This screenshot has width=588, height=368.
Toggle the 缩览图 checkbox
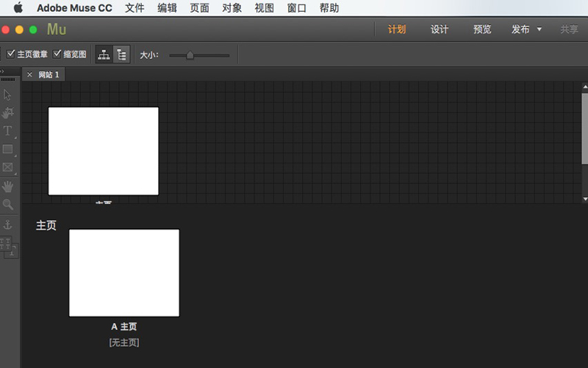point(57,54)
